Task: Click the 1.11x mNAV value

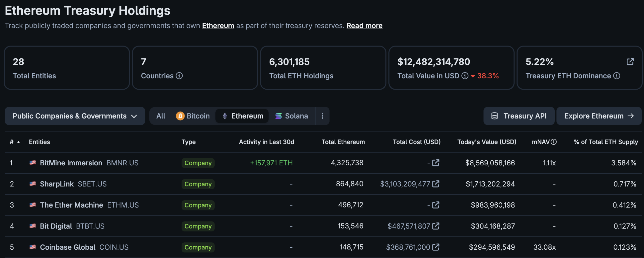Action: [549, 163]
